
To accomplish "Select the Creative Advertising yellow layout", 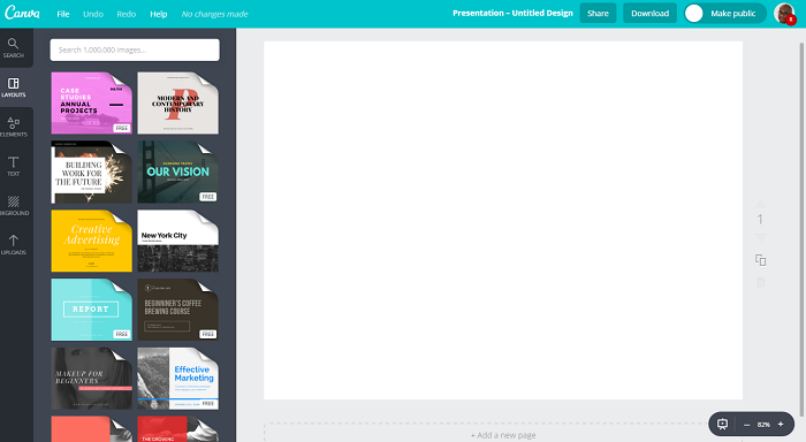I will pyautogui.click(x=91, y=241).
